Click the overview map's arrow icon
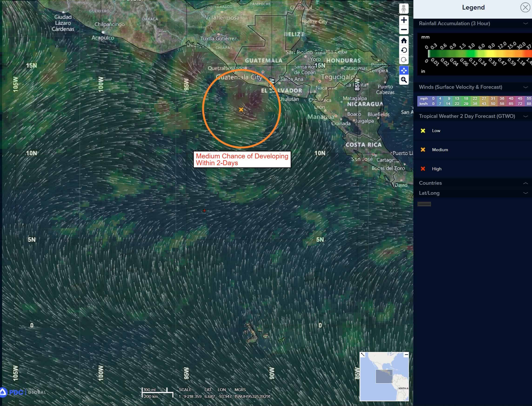 [x=363, y=355]
